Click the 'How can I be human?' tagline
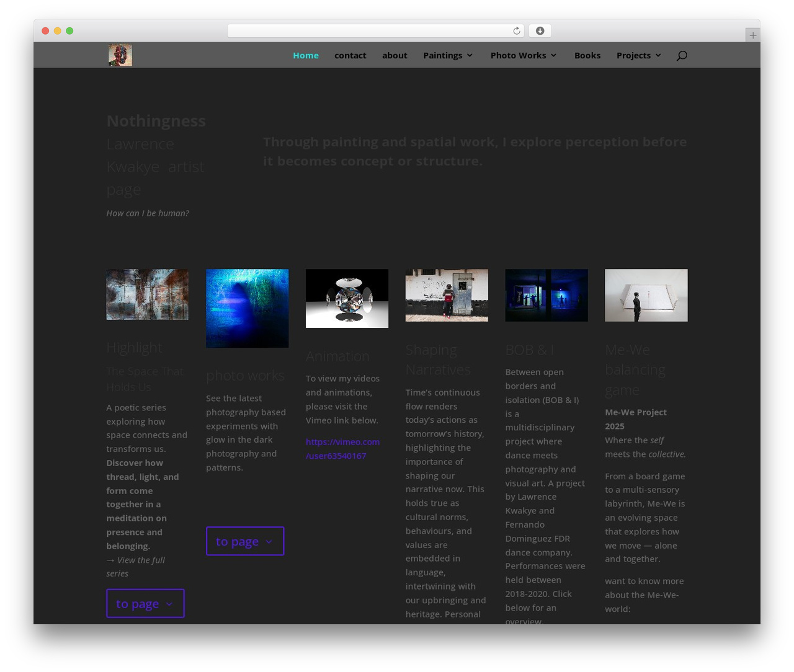Image resolution: width=794 pixels, height=672 pixels. point(148,213)
